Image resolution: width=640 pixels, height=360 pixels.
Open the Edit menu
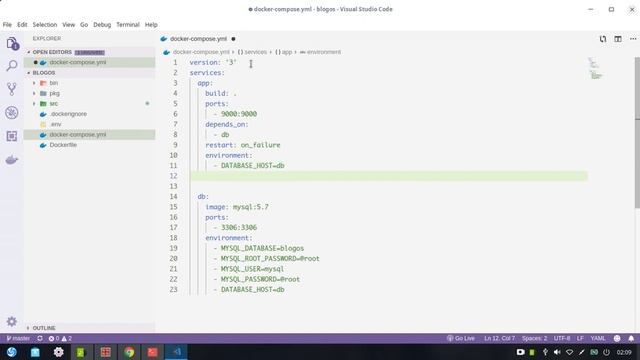pyautogui.click(x=22, y=24)
